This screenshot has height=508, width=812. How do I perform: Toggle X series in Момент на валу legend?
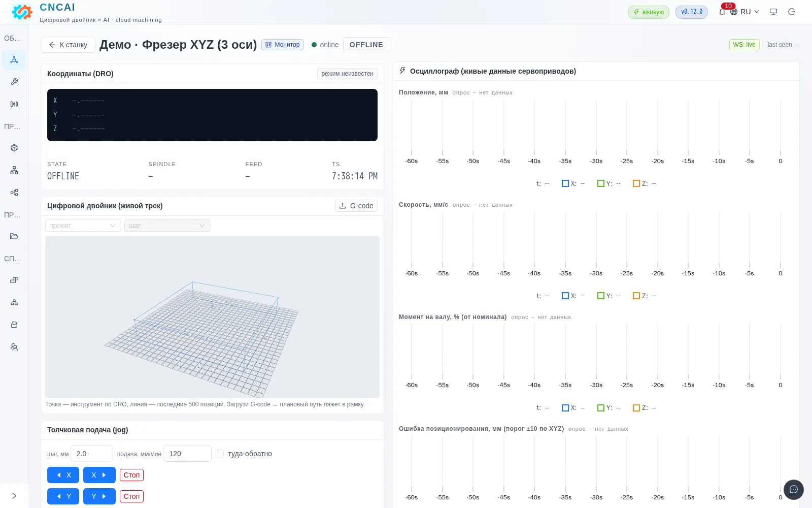[x=573, y=408]
